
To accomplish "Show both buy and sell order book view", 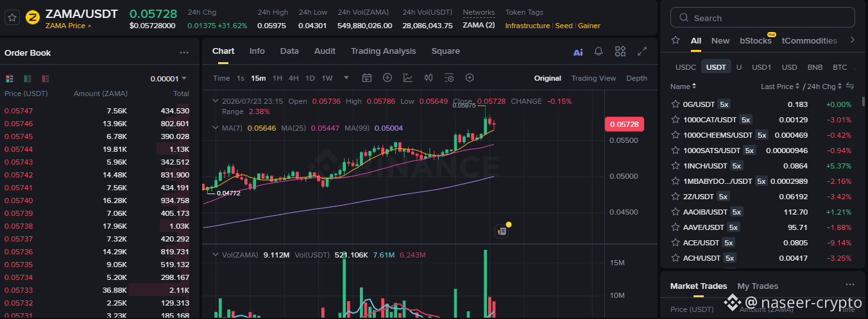I will (10, 79).
